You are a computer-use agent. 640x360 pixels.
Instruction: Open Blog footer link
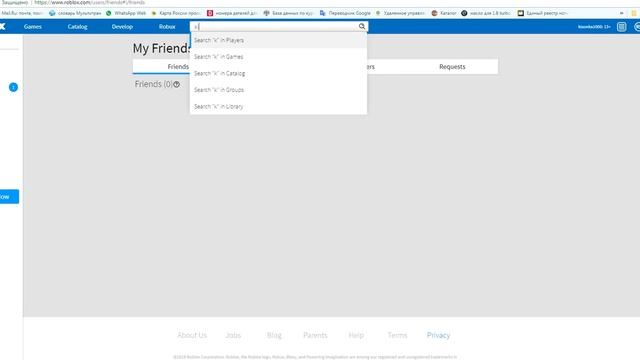tap(274, 335)
